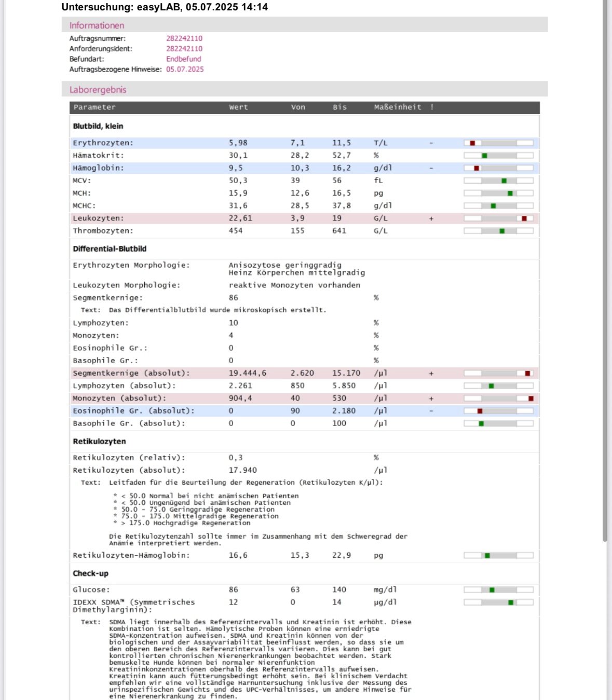Click the 'Basophile Gr. (absolut):' label
This screenshot has width=612, height=700.
click(x=129, y=423)
